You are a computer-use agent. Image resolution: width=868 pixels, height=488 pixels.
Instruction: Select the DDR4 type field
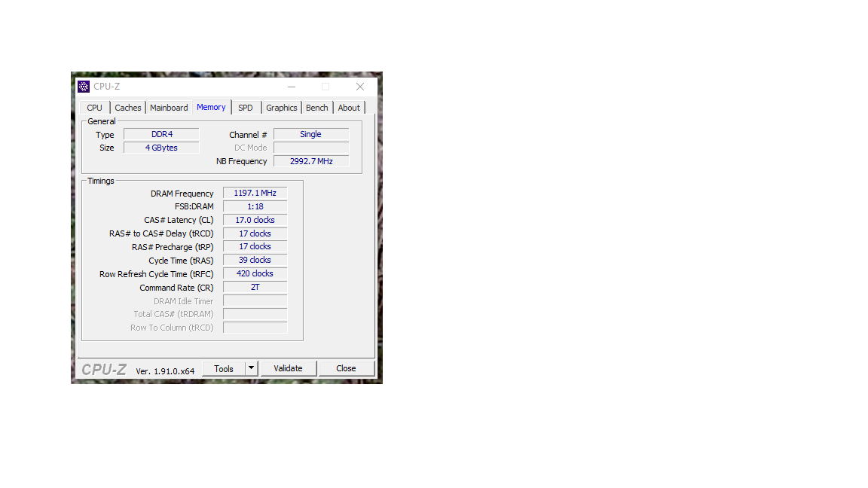tap(162, 135)
